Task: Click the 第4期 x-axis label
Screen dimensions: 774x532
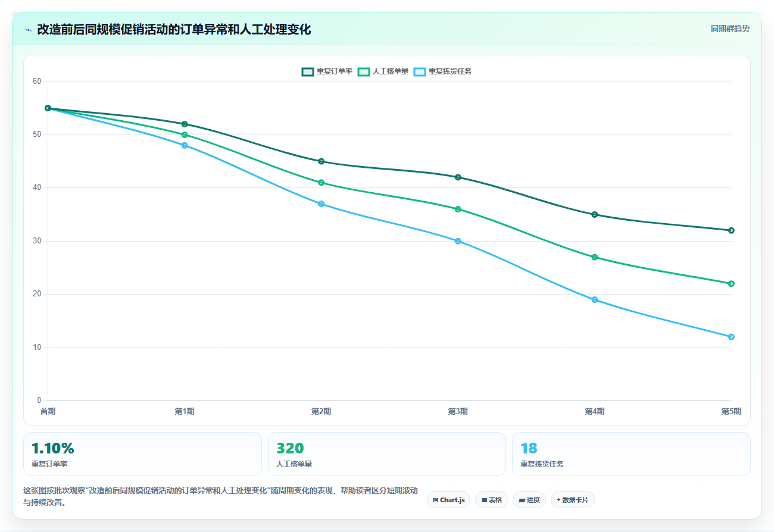Action: coord(594,411)
